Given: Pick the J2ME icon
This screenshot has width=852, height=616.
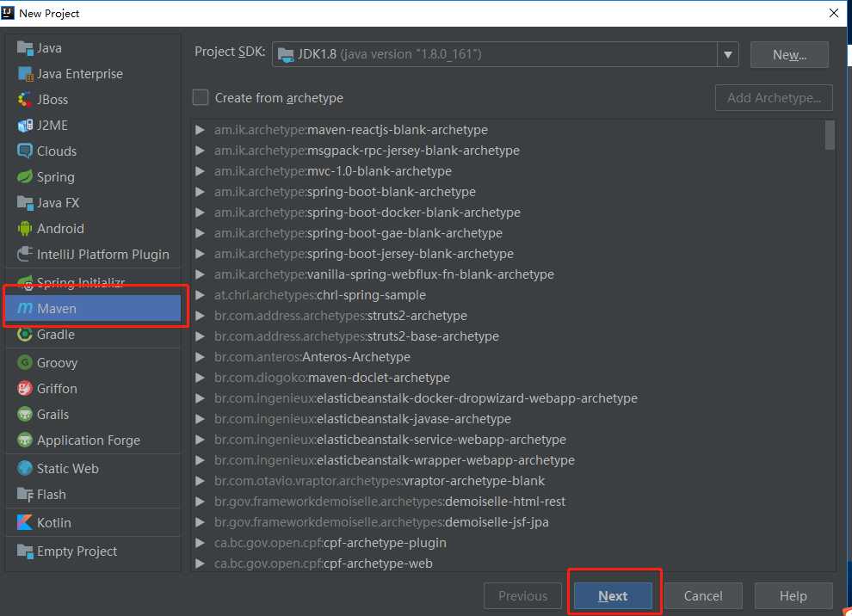Looking at the screenshot, I should 25,126.
